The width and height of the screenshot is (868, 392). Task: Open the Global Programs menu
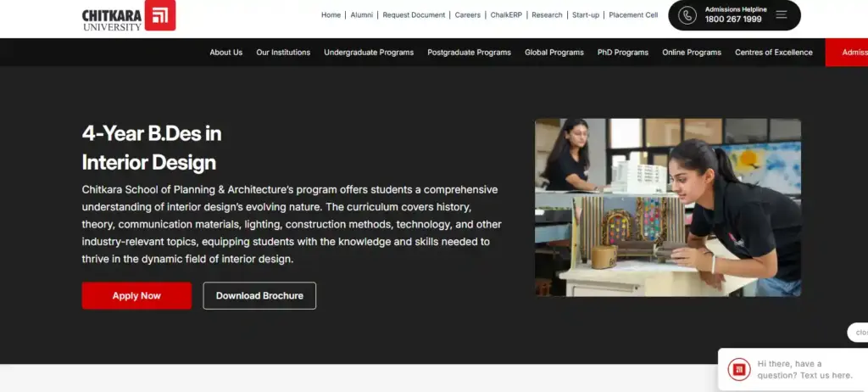pos(554,53)
